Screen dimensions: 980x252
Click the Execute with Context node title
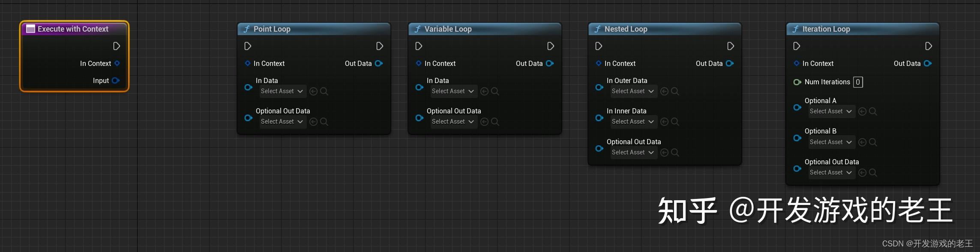pyautogui.click(x=74, y=29)
